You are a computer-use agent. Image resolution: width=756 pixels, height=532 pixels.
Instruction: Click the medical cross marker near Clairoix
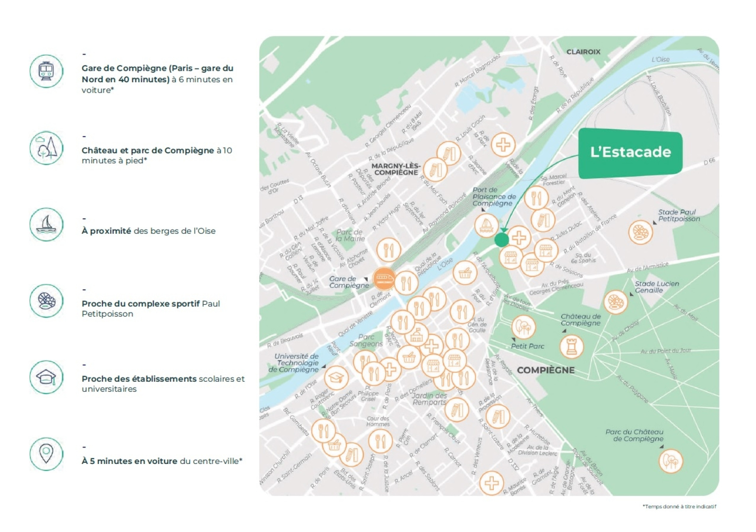503,145
